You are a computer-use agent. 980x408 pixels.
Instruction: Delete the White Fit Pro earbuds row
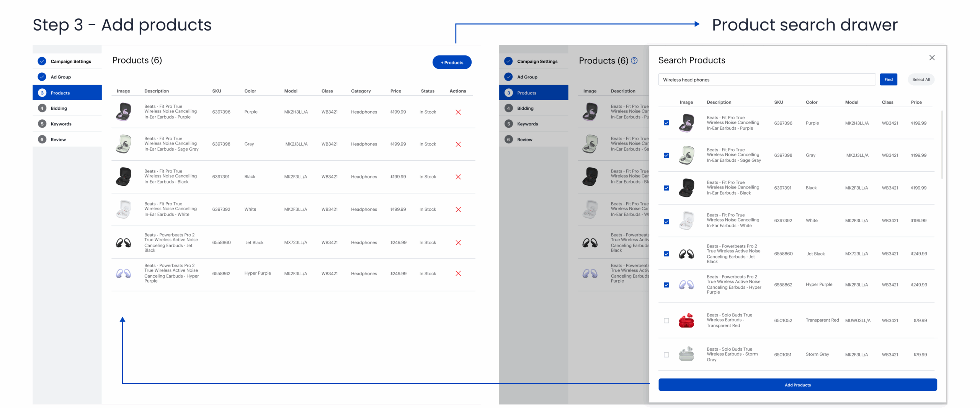tap(458, 210)
